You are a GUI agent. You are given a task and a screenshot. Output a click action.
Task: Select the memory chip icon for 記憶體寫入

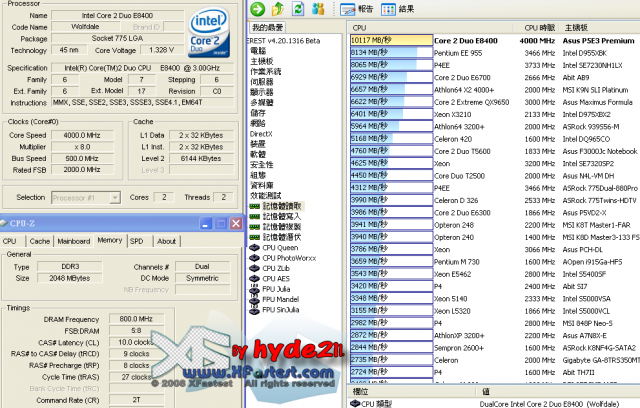click(255, 217)
